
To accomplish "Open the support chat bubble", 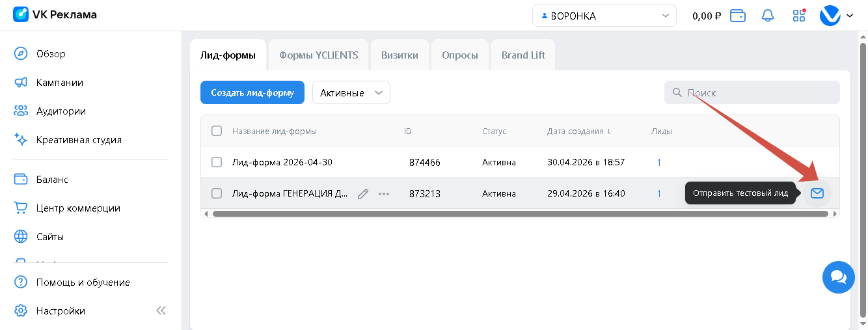I will pos(838,277).
